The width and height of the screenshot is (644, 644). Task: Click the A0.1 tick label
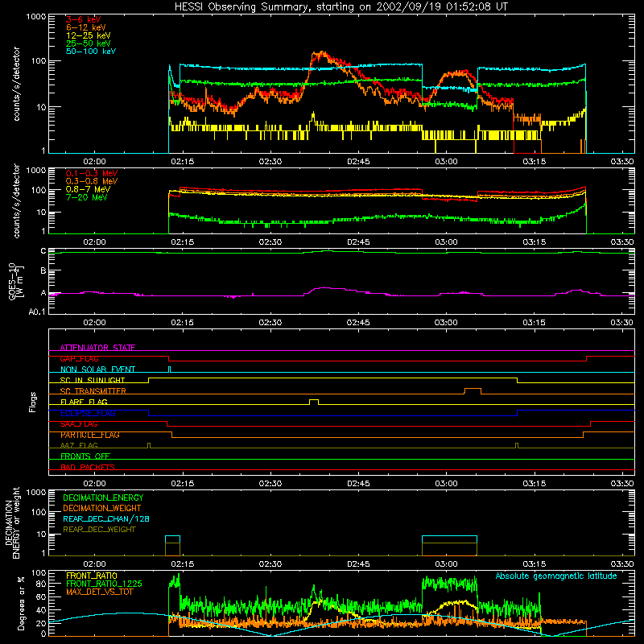point(37,312)
